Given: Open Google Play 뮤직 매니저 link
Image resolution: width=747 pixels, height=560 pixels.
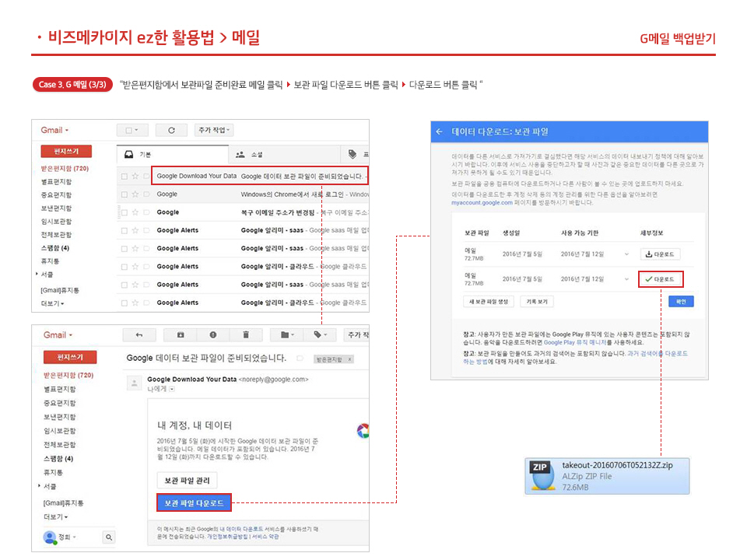Looking at the screenshot, I should pyautogui.click(x=574, y=342).
